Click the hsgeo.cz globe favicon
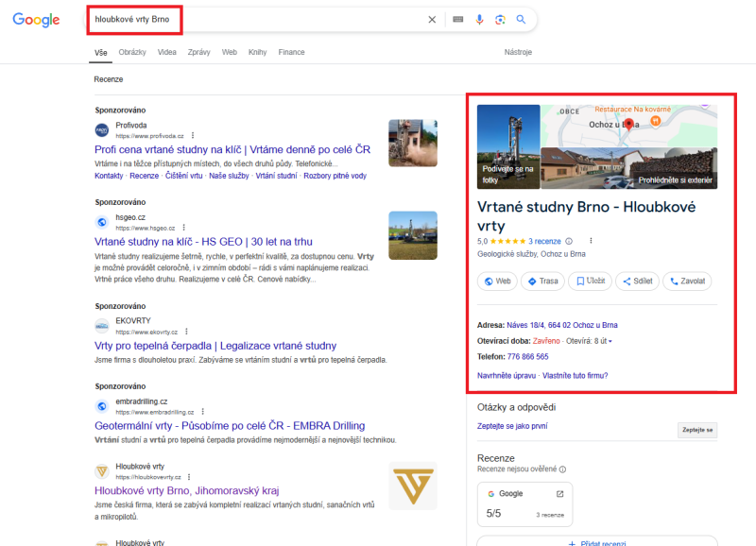Viewport: 756px width, 546px height. pyautogui.click(x=102, y=222)
